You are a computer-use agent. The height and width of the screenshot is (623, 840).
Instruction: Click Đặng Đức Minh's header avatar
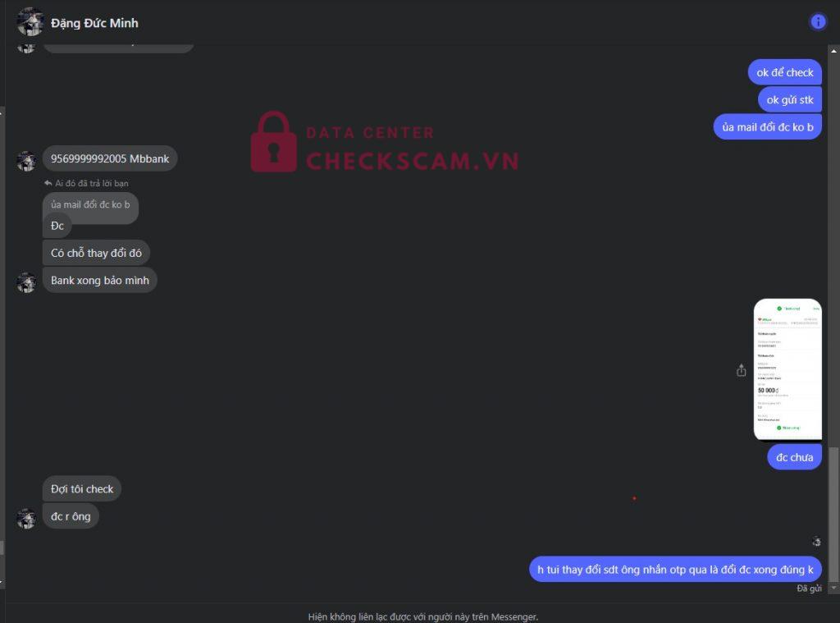(x=30, y=22)
